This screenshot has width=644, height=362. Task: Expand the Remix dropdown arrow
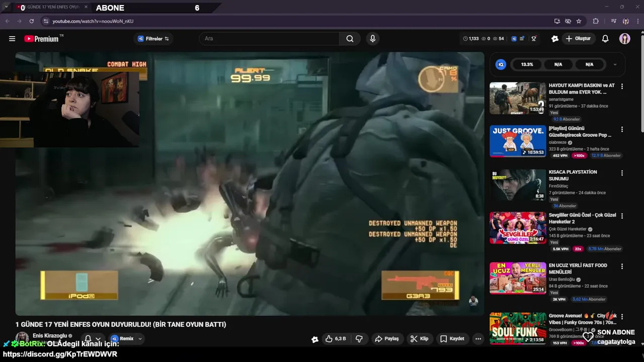pos(140,339)
